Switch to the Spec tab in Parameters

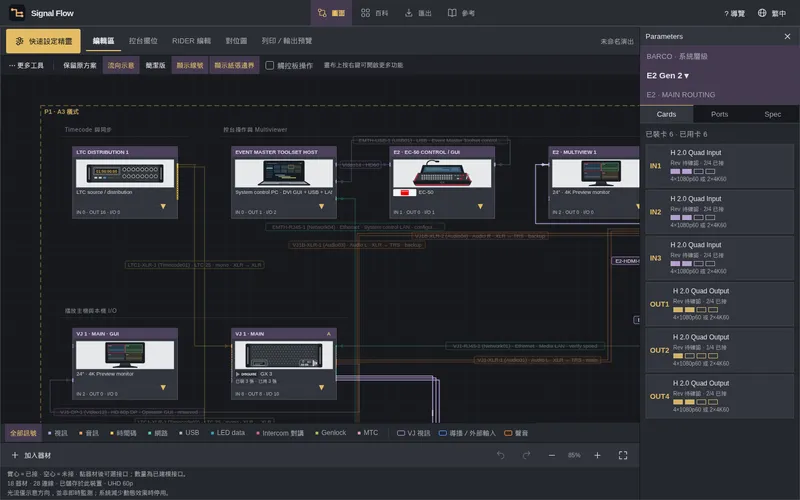coord(772,114)
